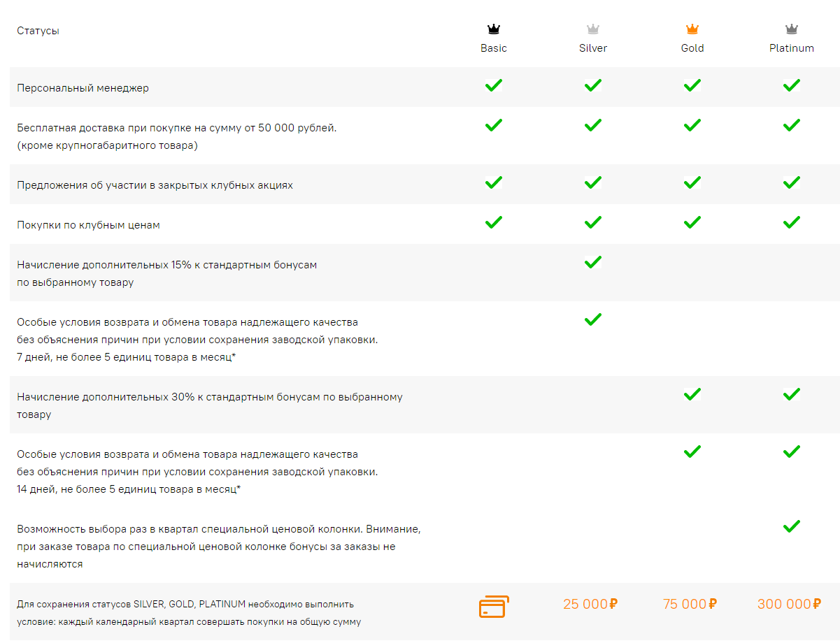The image size is (840, 643).
Task: Click the 75 000 ₽ Gold amount
Action: 690,605
